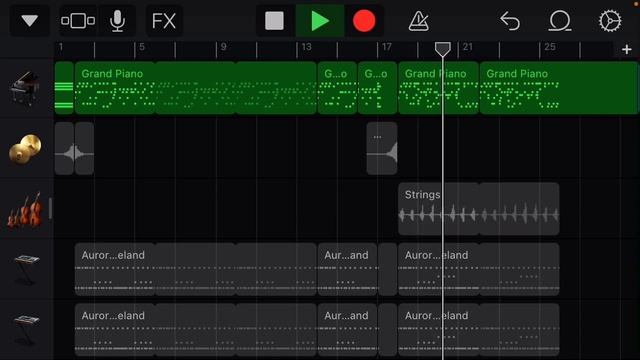Select the Grand Piano track icon

[25, 88]
